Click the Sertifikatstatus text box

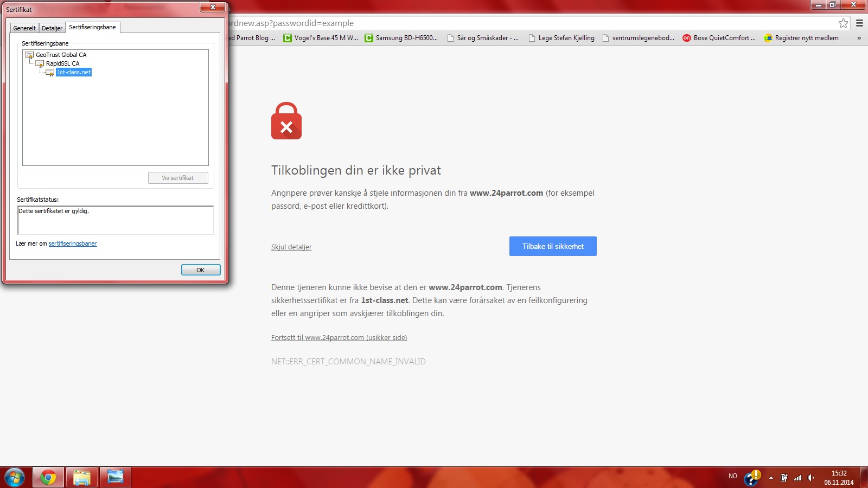[x=116, y=220]
